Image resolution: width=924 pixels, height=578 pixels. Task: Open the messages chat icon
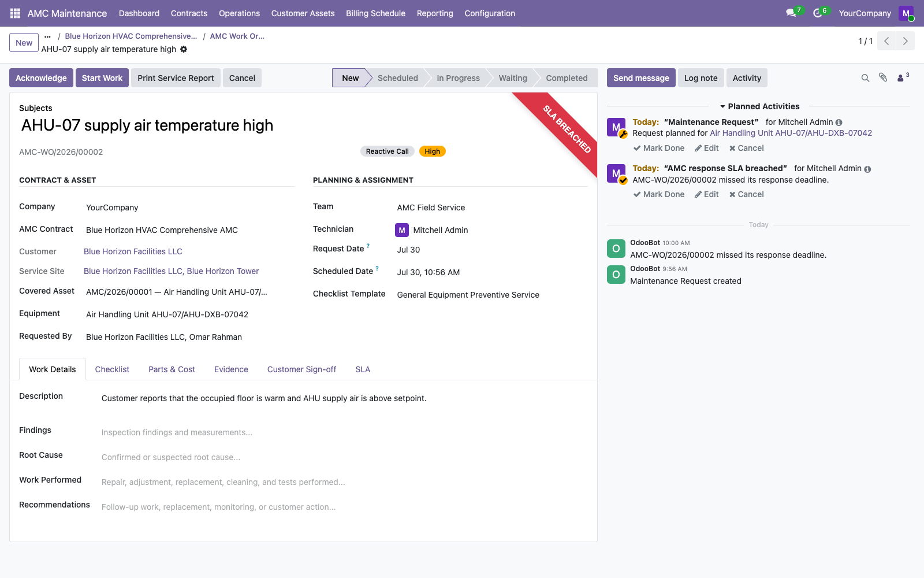coord(791,13)
